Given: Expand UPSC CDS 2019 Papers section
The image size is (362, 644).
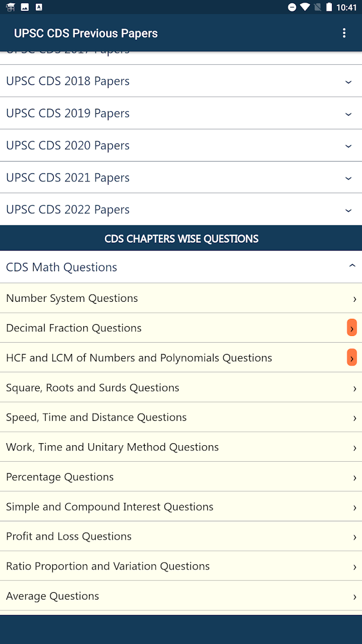Looking at the screenshot, I should (181, 113).
